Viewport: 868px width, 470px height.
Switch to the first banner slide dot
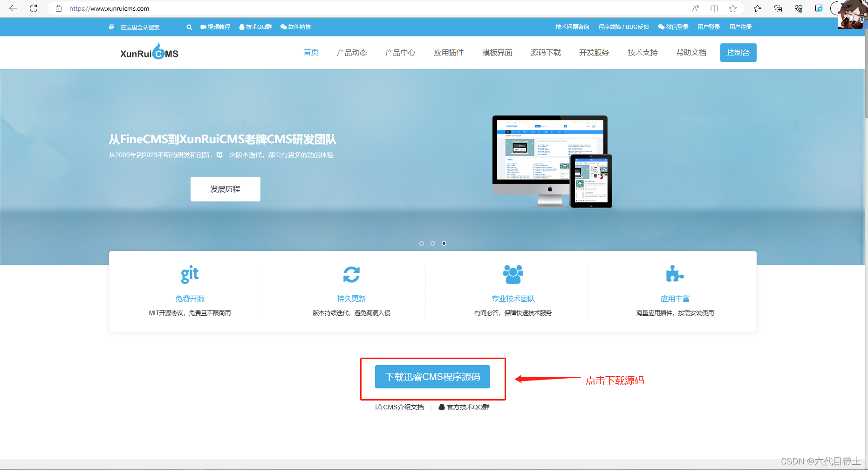click(x=422, y=243)
